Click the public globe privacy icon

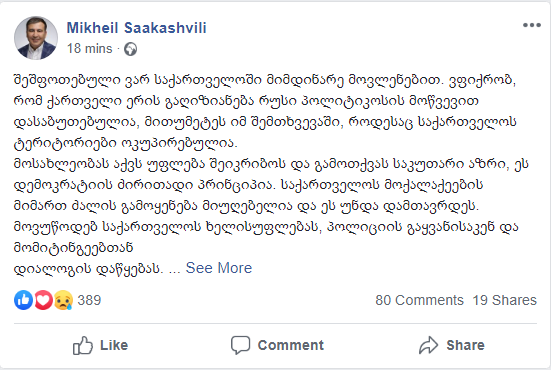tap(131, 49)
